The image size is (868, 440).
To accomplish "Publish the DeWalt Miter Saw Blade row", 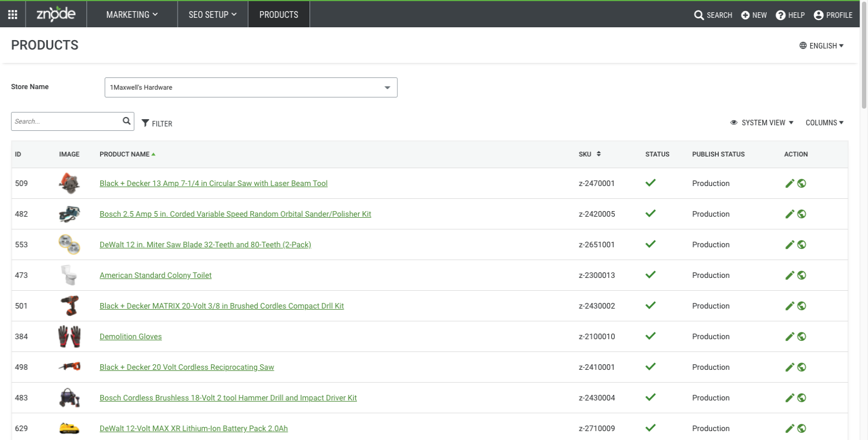I will pos(802,245).
